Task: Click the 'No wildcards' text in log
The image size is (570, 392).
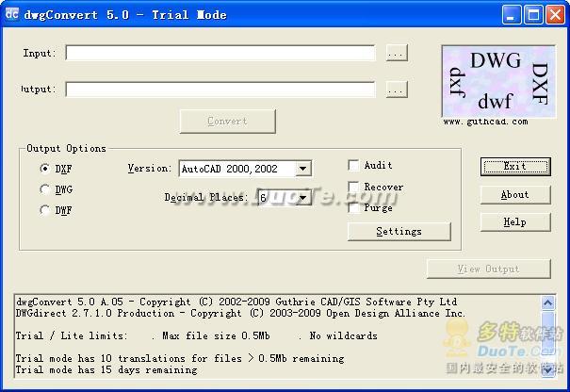Action: coord(344,335)
